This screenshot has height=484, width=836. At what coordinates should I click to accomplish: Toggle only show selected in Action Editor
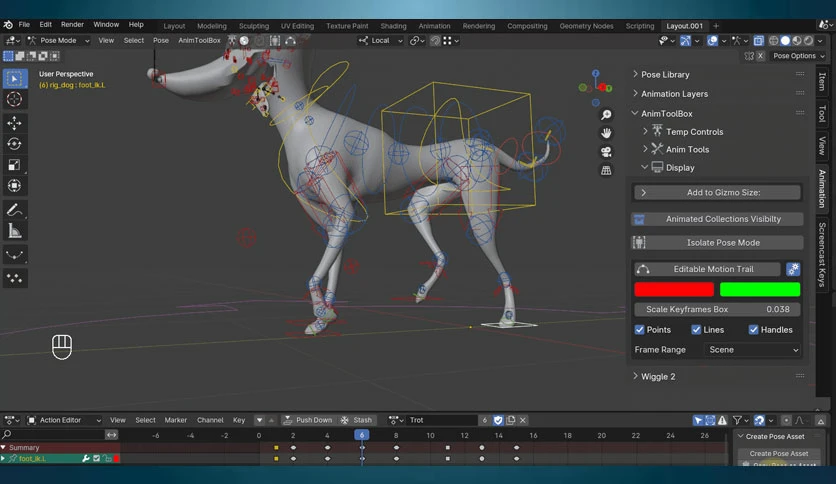coord(698,421)
